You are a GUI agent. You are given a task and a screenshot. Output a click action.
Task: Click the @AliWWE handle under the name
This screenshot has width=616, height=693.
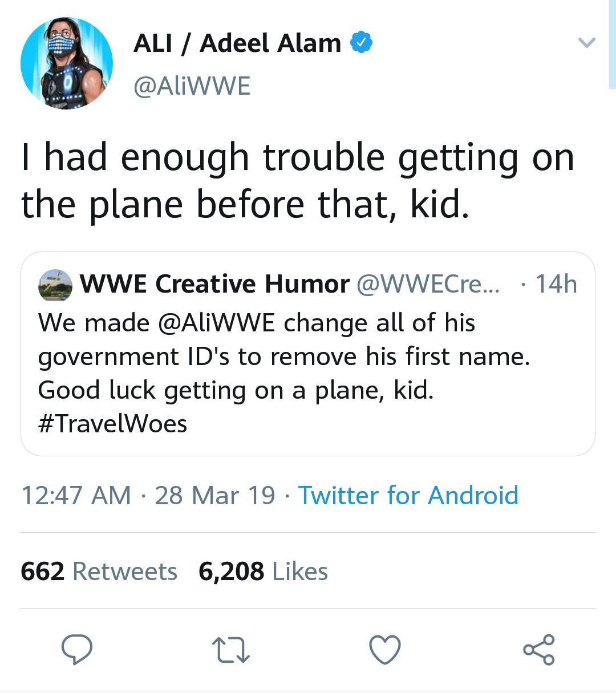click(192, 86)
